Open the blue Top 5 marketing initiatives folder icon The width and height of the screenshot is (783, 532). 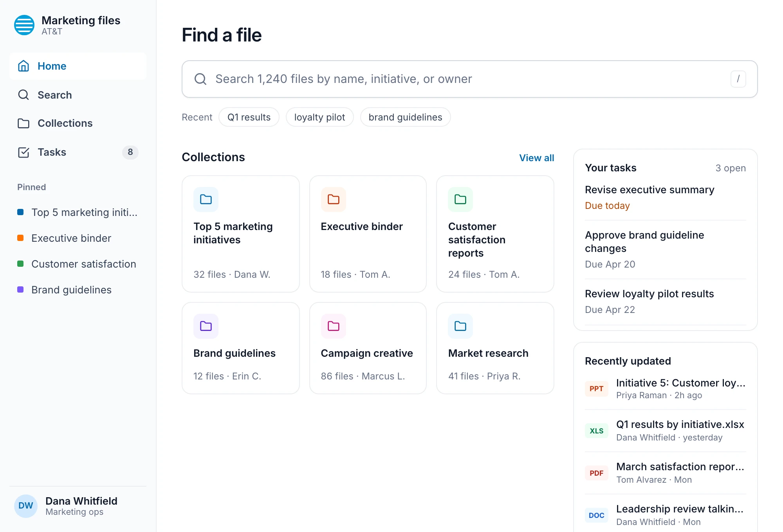206,199
